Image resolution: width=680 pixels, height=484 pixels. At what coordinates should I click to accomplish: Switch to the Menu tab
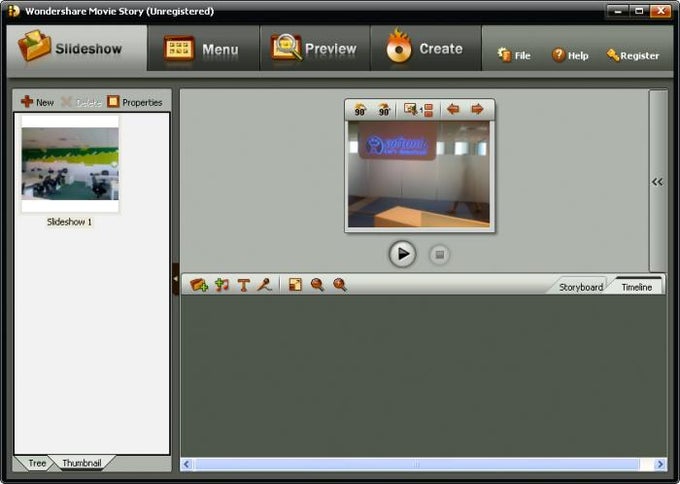point(203,49)
